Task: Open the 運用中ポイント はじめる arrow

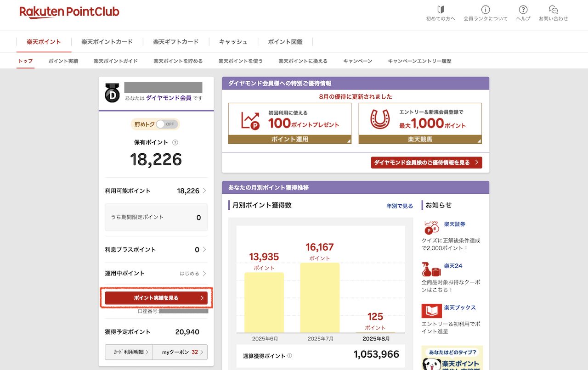Action: coord(204,274)
